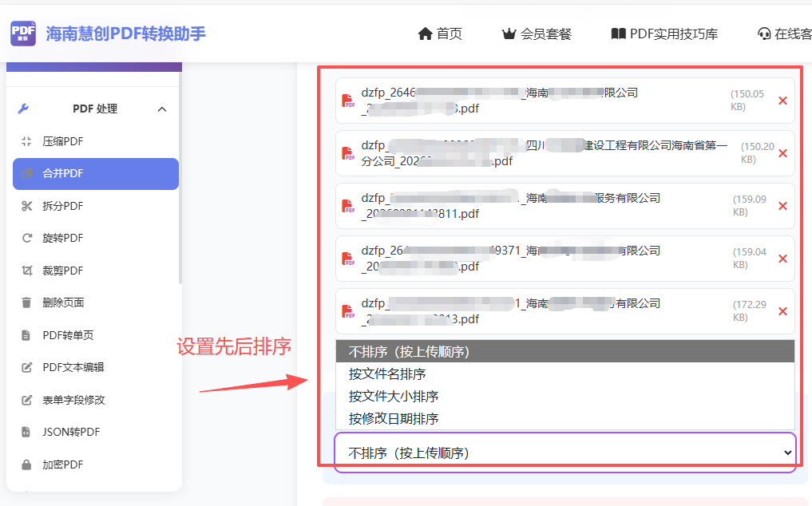The width and height of the screenshot is (812, 506).
Task: Click the compress icon for 压缩PDF
Action: (26, 141)
